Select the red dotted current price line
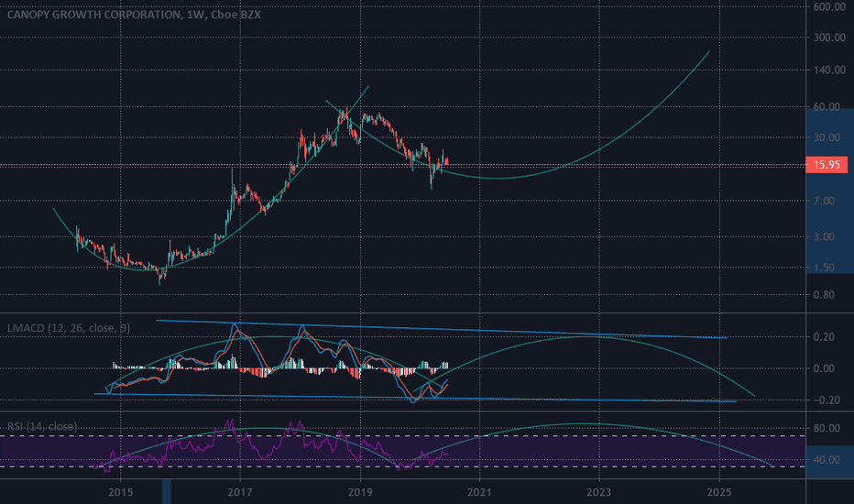 click(402, 165)
